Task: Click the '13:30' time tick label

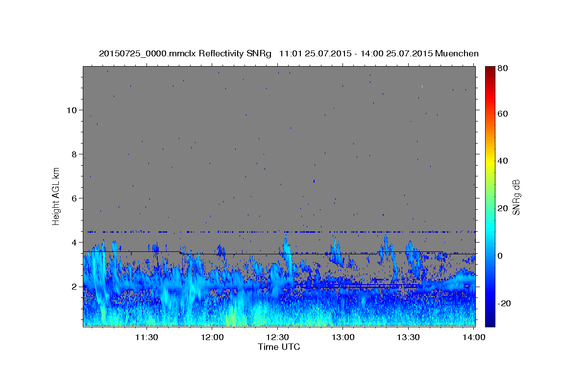Action: pyautogui.click(x=408, y=337)
